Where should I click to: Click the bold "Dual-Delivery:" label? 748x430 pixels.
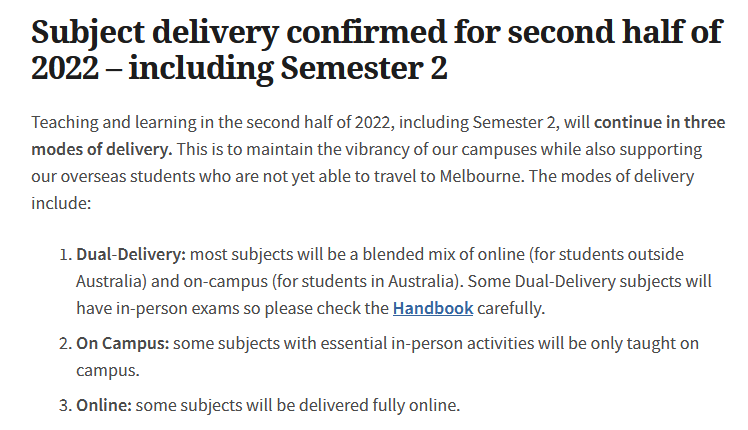coord(131,254)
